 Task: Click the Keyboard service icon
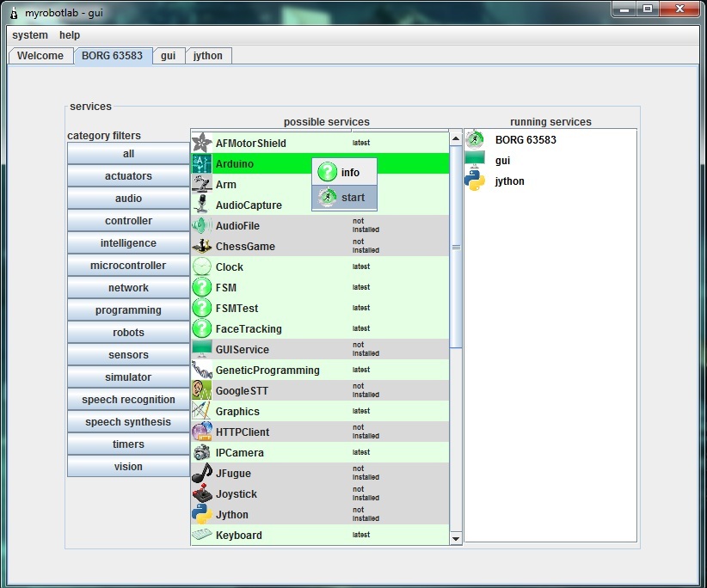[x=201, y=536]
